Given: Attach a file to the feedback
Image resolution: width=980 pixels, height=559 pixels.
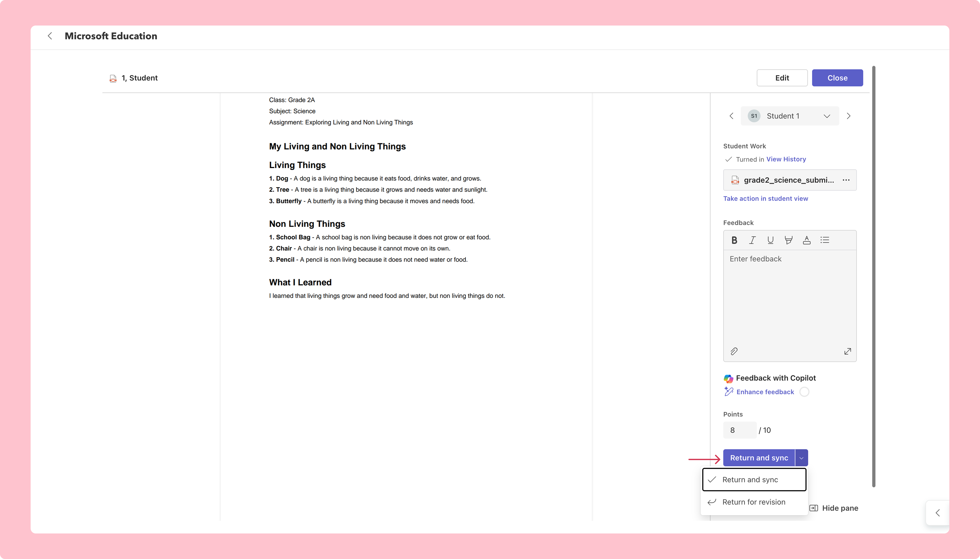Looking at the screenshot, I should coord(734,351).
